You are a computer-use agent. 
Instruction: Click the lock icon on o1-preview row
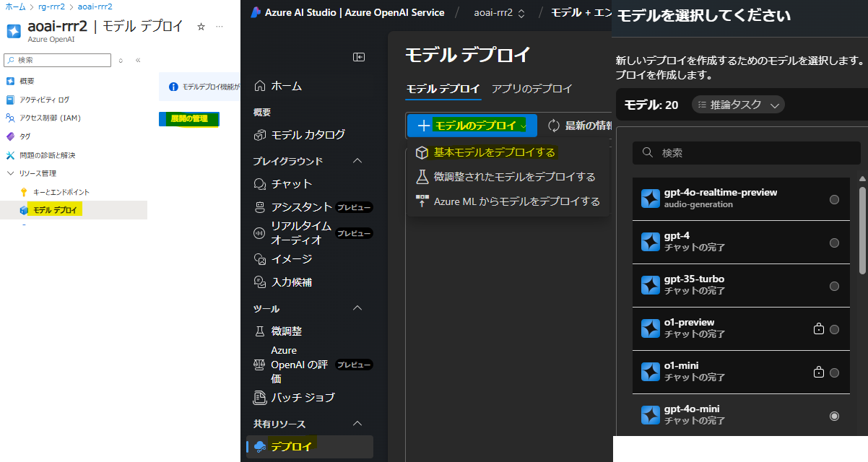pyautogui.click(x=818, y=329)
